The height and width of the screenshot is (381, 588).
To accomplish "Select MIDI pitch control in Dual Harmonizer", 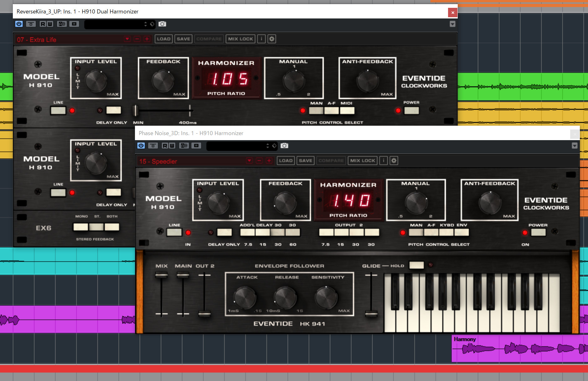I will (347, 110).
